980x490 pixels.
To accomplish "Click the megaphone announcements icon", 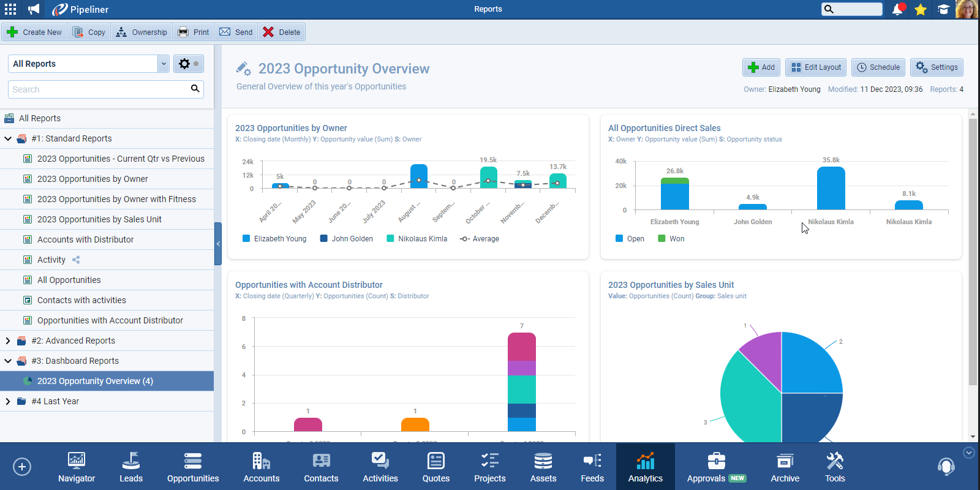I will [34, 9].
